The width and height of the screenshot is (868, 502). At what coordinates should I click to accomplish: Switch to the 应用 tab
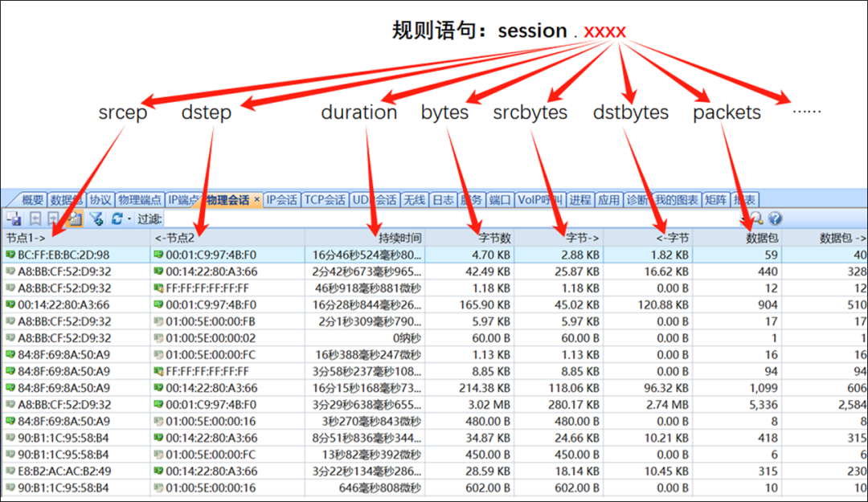click(608, 200)
